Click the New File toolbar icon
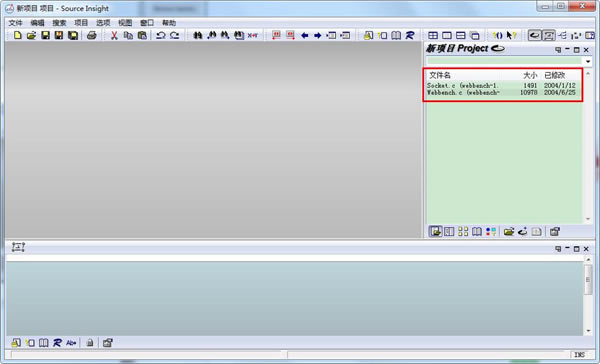This screenshot has width=600, height=364. point(18,36)
